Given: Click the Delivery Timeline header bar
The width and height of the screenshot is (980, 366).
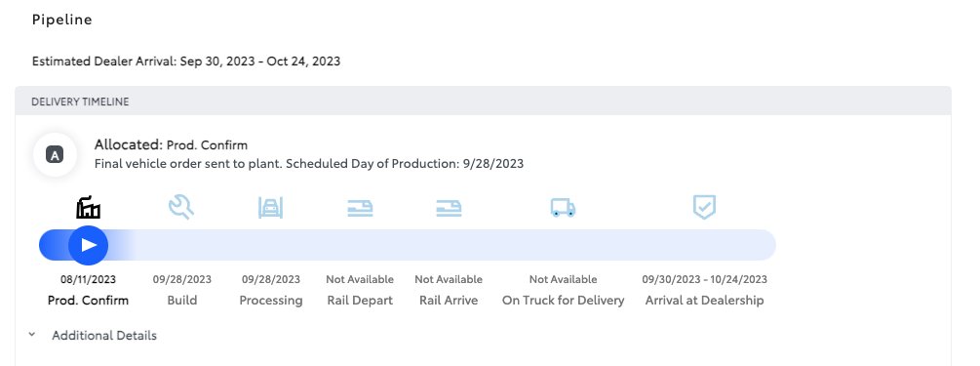Looking at the screenshot, I should tap(483, 102).
